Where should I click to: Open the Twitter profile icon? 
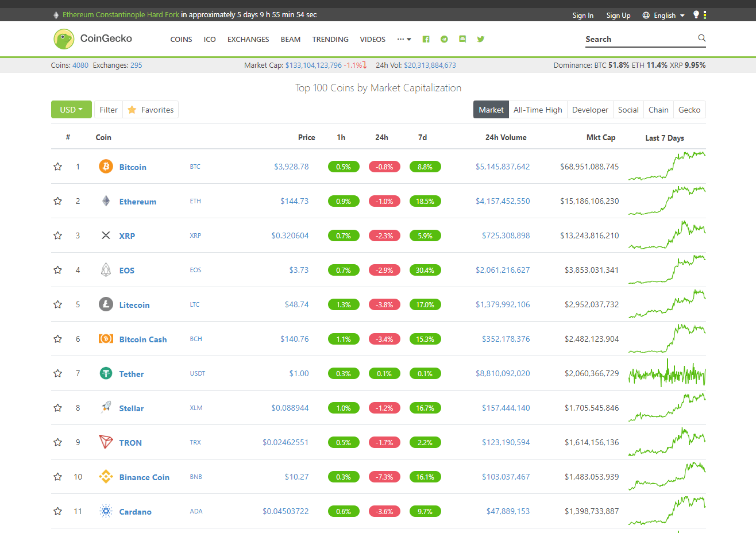pyautogui.click(x=481, y=39)
